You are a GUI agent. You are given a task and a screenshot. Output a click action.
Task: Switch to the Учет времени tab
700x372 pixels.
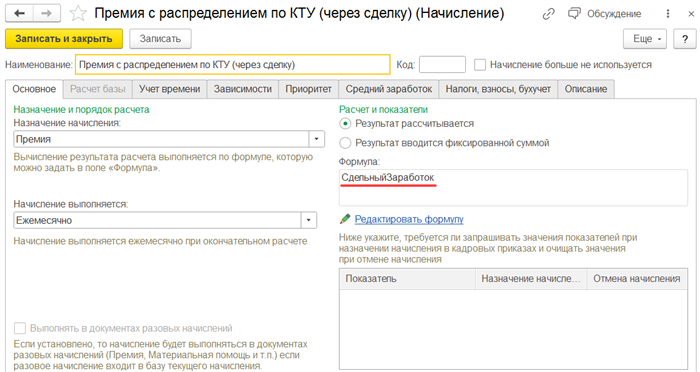170,89
